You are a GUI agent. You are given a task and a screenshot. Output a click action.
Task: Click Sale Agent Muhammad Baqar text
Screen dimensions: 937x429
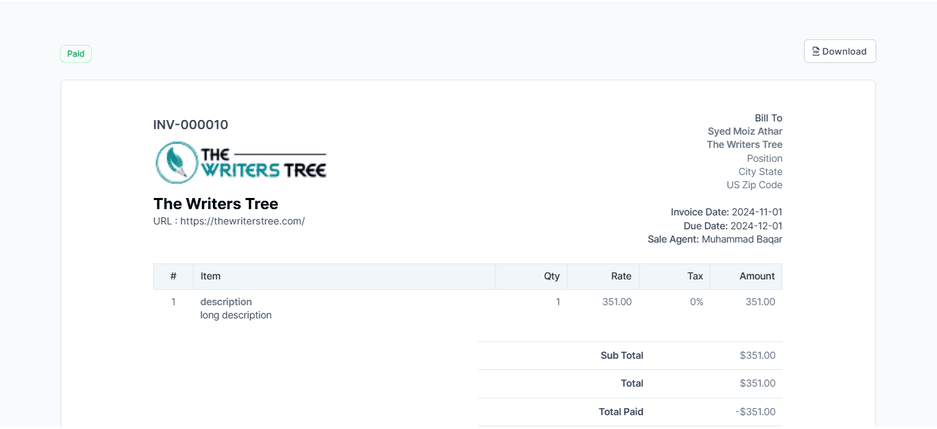(x=714, y=239)
